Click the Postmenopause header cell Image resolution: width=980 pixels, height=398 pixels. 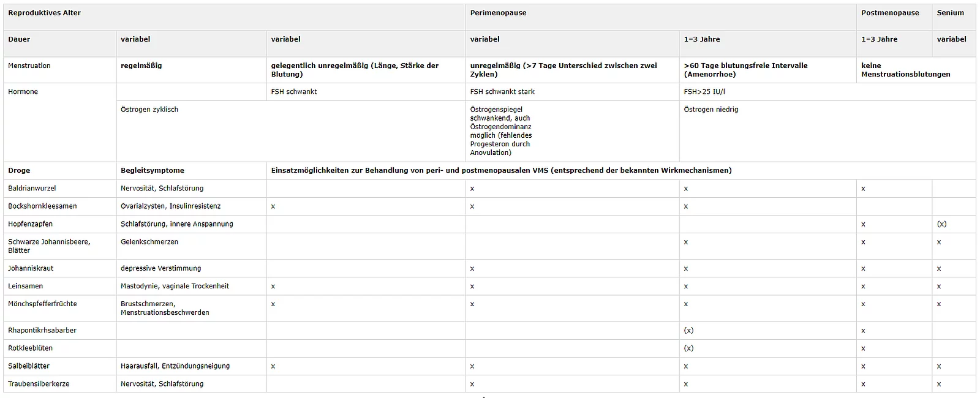(x=894, y=17)
